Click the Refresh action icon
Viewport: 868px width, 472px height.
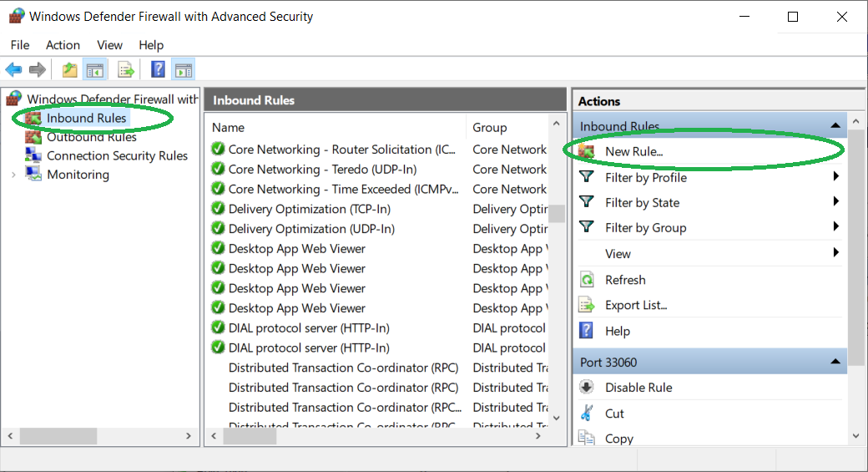[x=588, y=280]
